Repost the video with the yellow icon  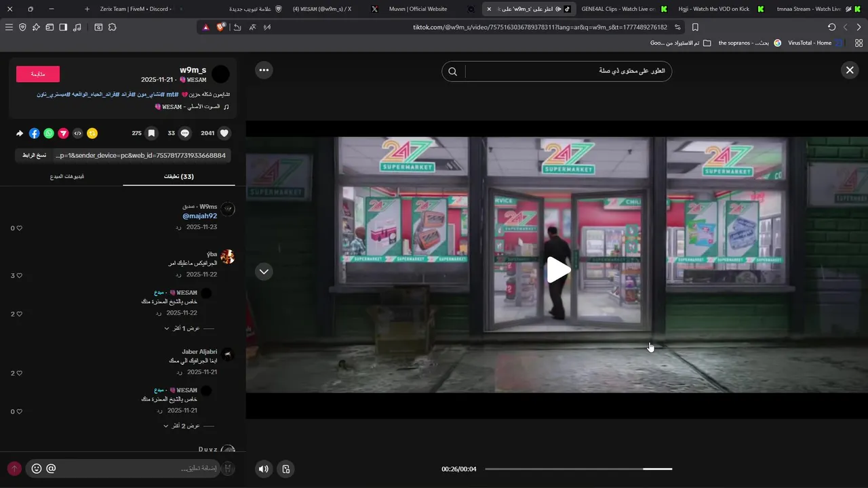[x=92, y=134]
